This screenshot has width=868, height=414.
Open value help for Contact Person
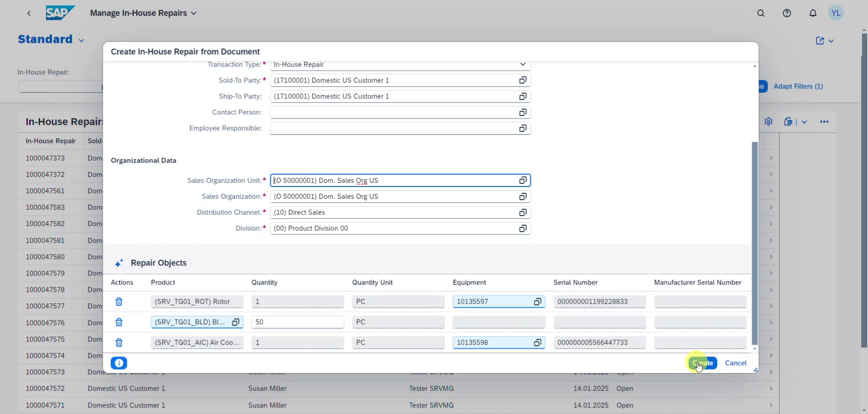(x=523, y=112)
